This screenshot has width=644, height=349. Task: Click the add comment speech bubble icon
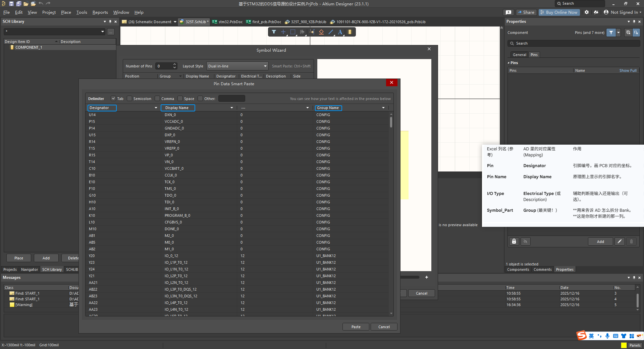pos(508,12)
